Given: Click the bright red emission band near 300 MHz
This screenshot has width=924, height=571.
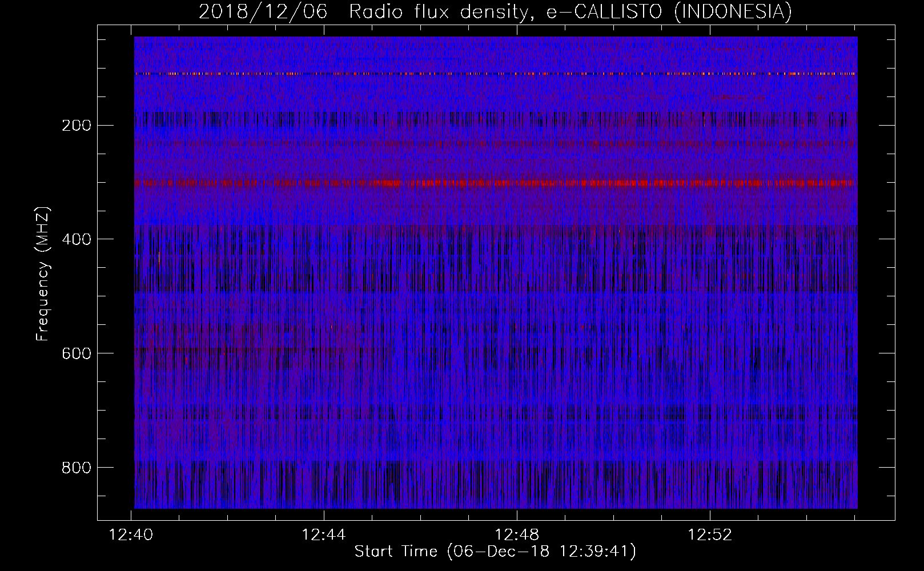Looking at the screenshot, I should click(496, 183).
